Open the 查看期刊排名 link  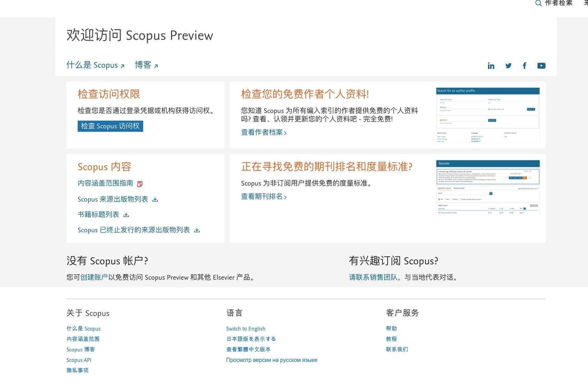[x=264, y=197]
